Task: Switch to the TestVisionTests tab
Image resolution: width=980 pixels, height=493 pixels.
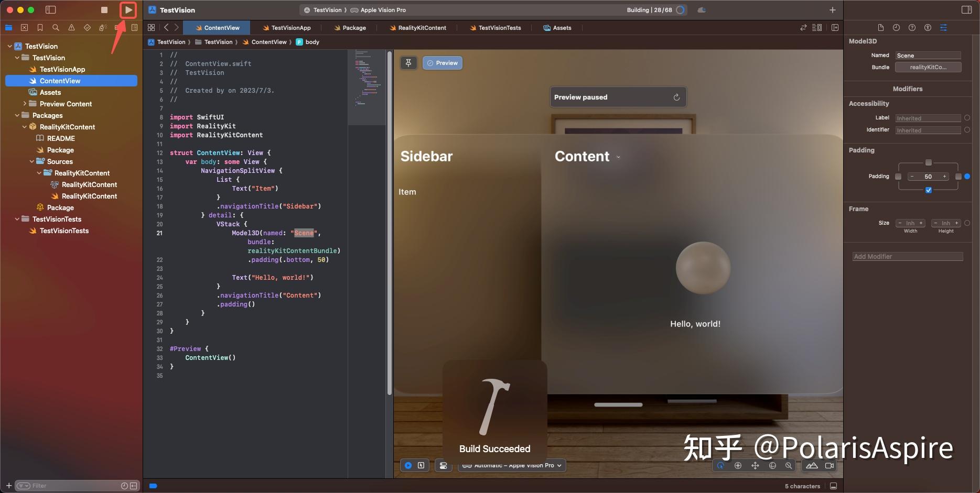Action: 496,28
